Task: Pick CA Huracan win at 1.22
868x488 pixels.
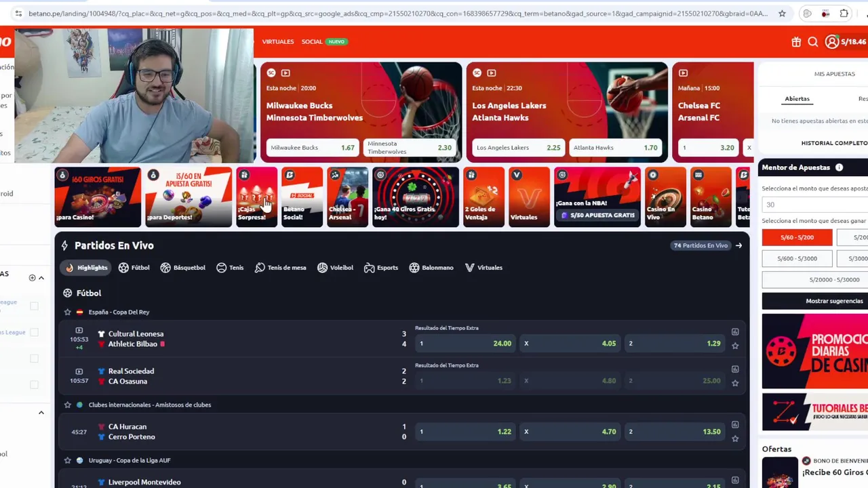Action: point(465,432)
